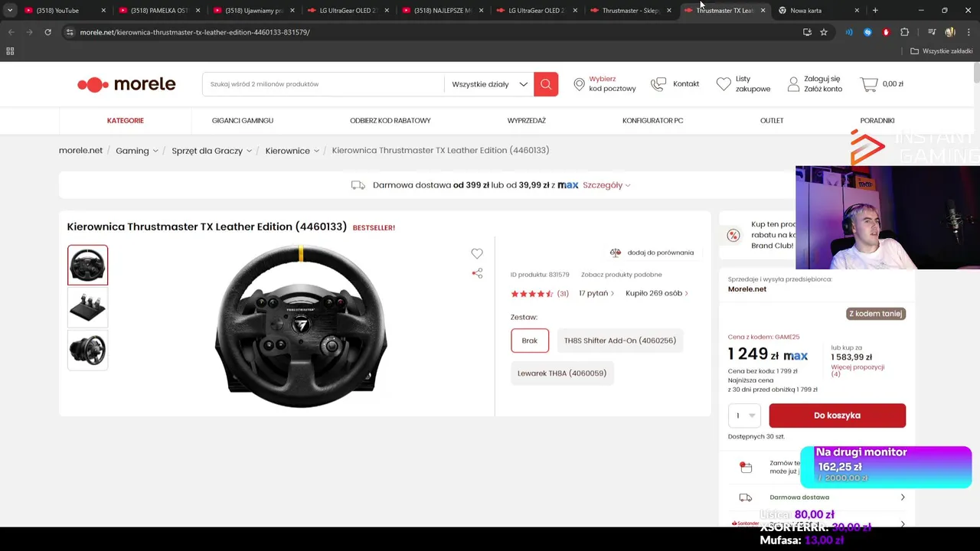Click the product search input field
Screen dimensions: 980x551
(323, 84)
